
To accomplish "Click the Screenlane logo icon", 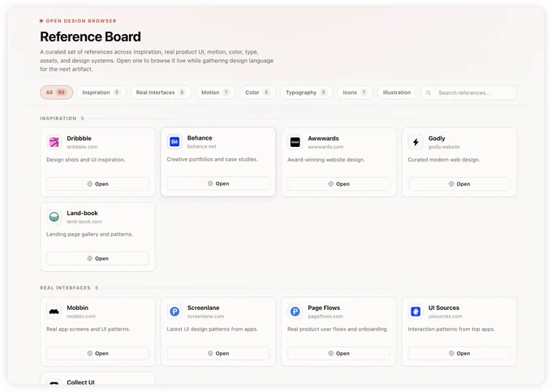I will 175,312.
